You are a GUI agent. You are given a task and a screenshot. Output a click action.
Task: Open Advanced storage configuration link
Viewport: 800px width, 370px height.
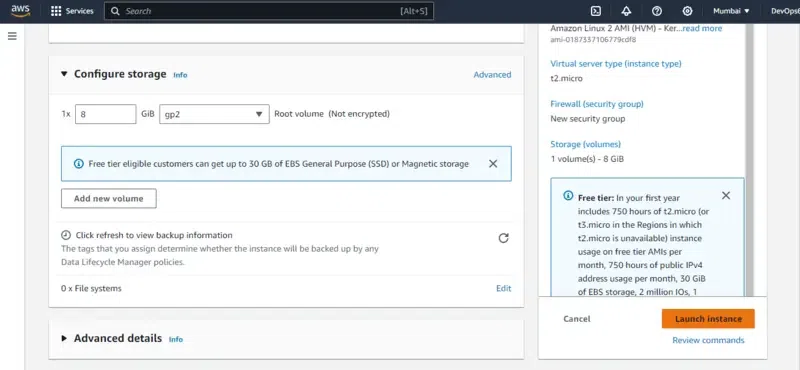[x=492, y=75]
